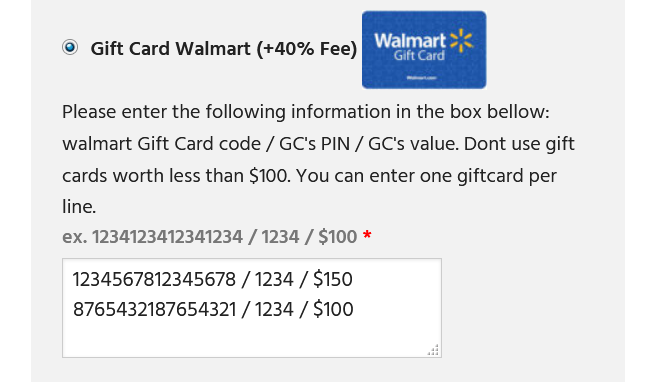Image resolution: width=658 pixels, height=382 pixels.
Task: Click the code 1234567812345678 in the text box
Action: click(x=154, y=280)
